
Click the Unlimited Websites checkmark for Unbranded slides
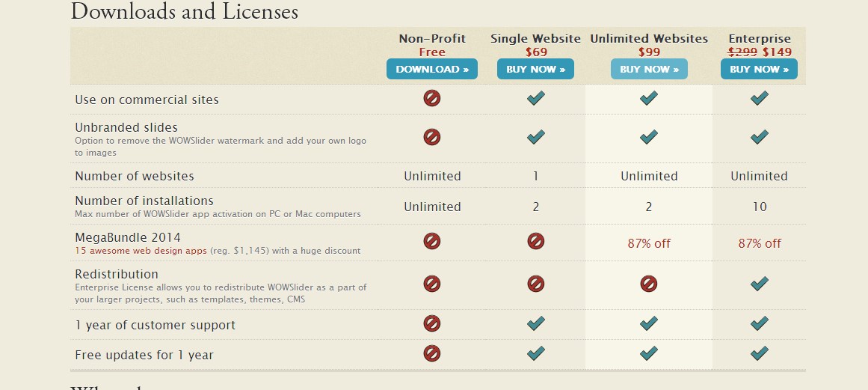[x=649, y=137]
